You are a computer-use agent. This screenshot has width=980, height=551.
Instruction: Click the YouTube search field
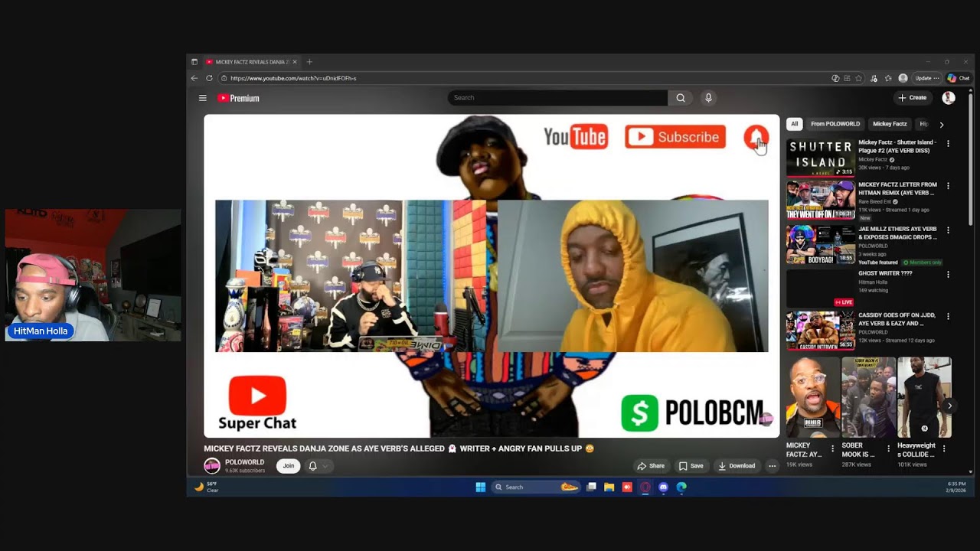(x=557, y=98)
